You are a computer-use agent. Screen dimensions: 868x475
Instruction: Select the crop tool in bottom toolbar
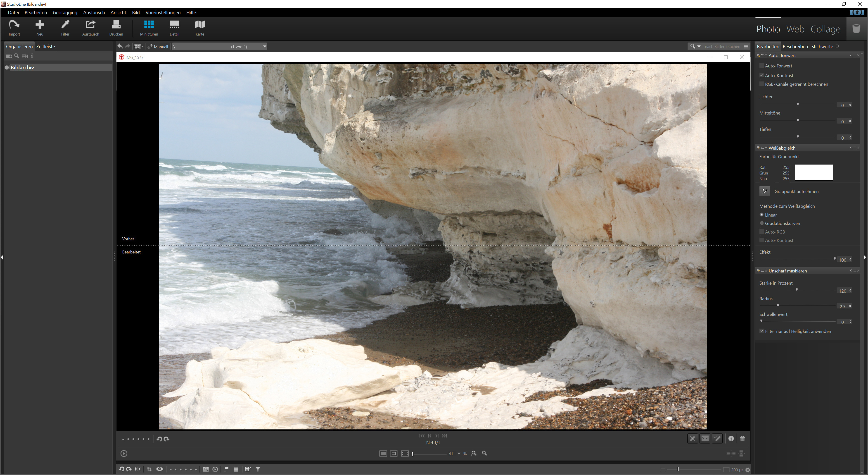tap(149, 469)
